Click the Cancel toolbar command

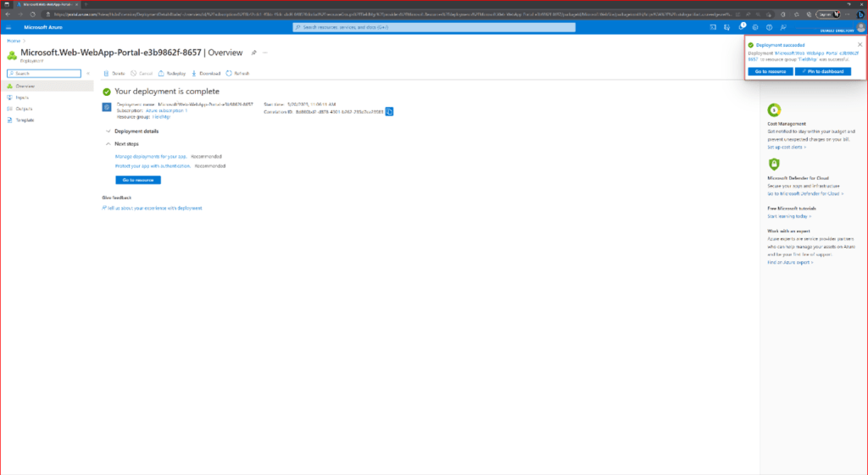point(142,73)
